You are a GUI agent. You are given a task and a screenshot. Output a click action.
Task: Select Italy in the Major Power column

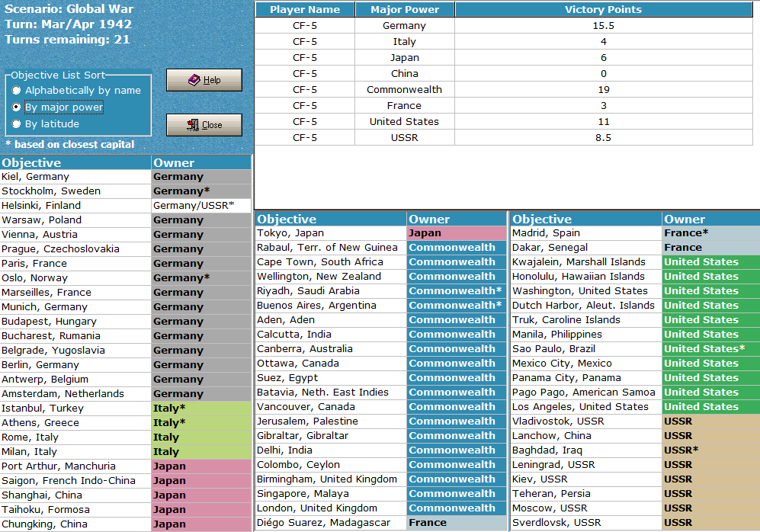click(x=405, y=42)
